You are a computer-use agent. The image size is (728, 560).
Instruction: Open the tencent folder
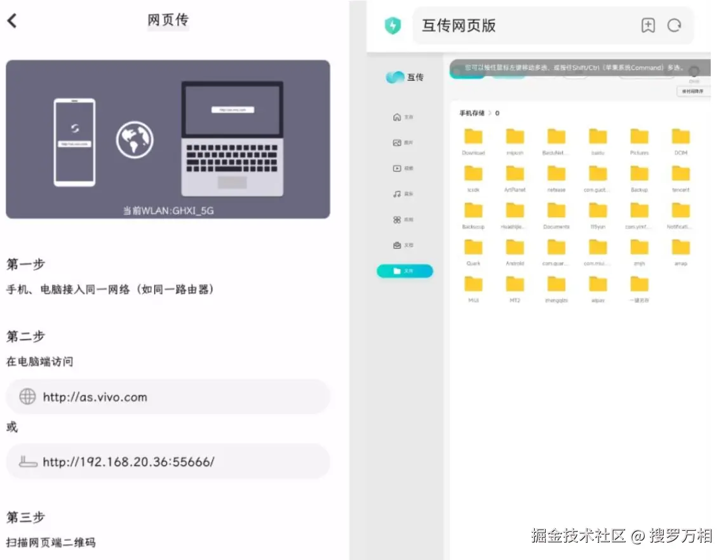pos(680,178)
